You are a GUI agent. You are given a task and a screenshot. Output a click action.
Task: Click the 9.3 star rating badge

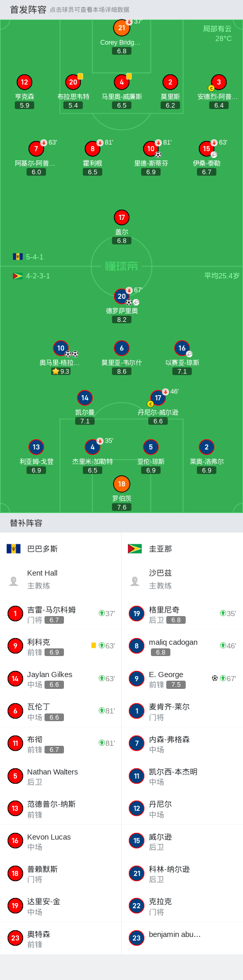60,371
